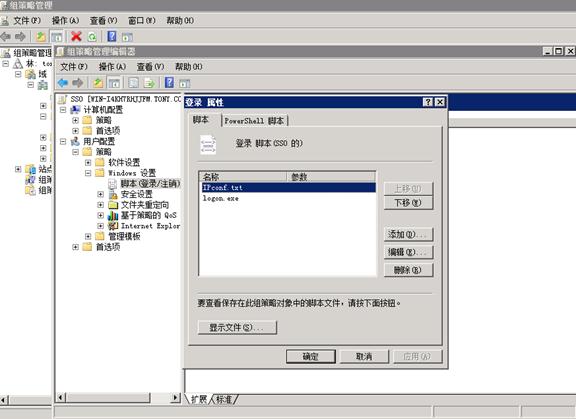Click the up-one-level folder icon in editor toolbar
This screenshot has width=576, height=419.
[x=98, y=83]
